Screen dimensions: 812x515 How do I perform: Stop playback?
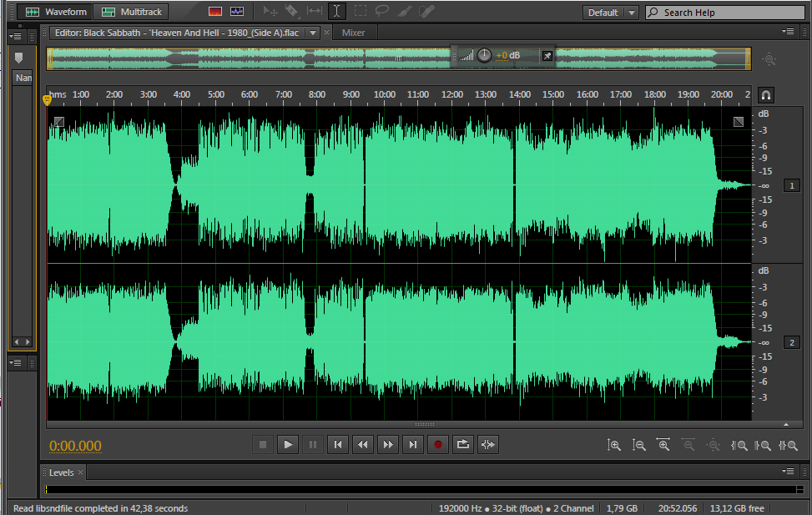[x=263, y=445]
